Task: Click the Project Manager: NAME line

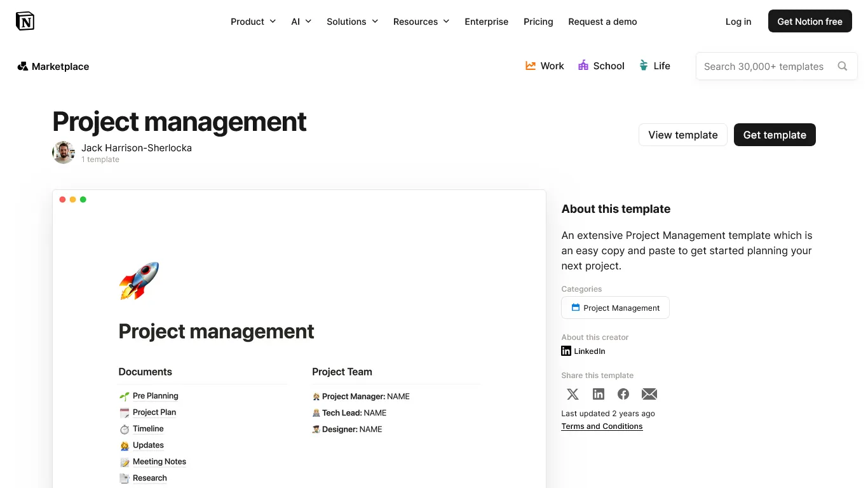Action: pyautogui.click(x=361, y=396)
